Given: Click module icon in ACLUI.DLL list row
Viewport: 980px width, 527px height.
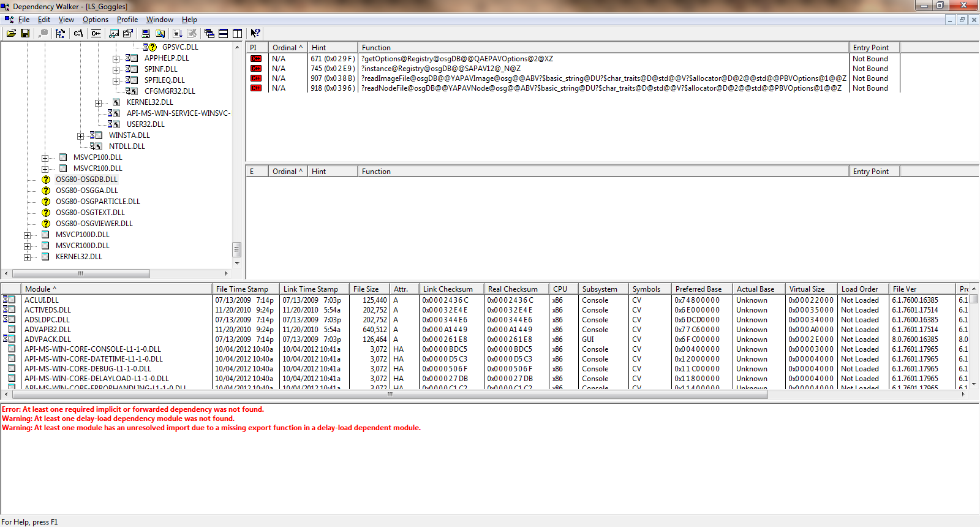Looking at the screenshot, I should click(9, 300).
